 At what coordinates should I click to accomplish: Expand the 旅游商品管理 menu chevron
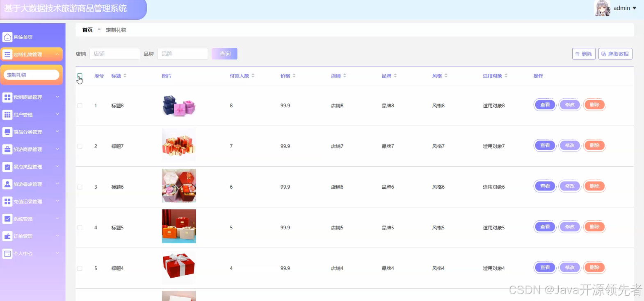57,149
